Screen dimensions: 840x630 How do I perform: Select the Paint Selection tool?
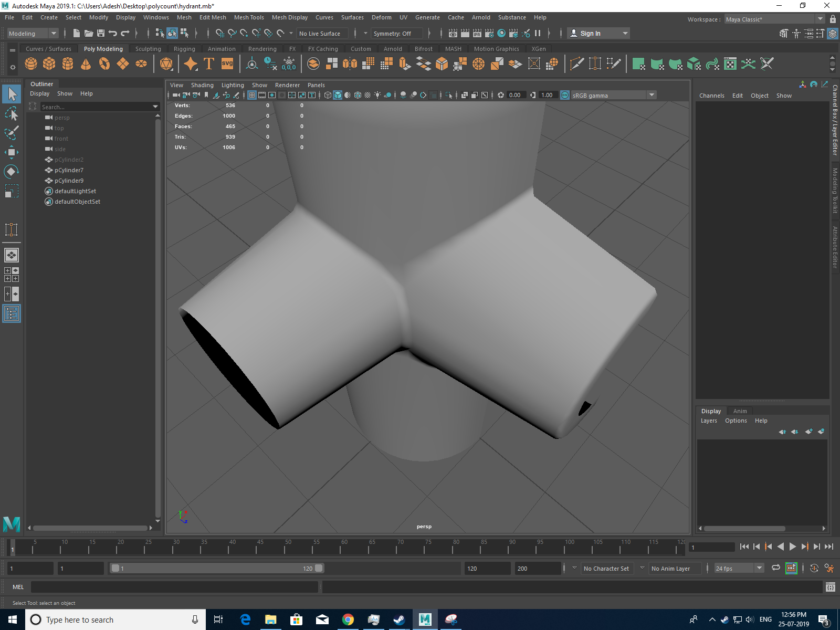[x=12, y=133]
